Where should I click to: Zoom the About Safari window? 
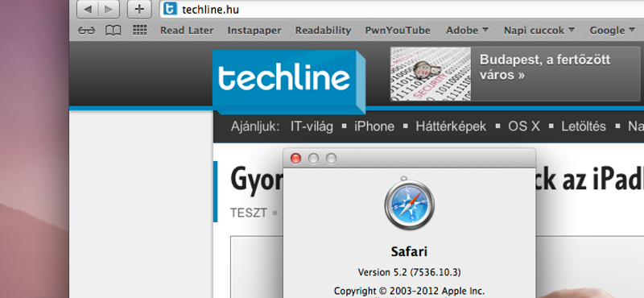coord(331,159)
